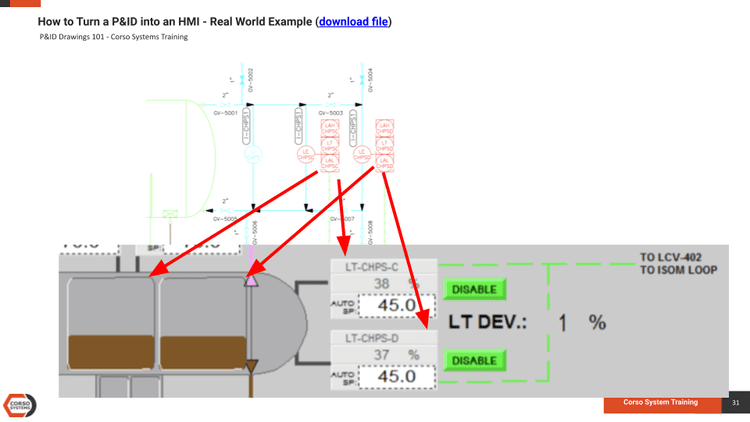Click the first brown-filled tank compartment
This screenshot has width=750, height=422.
point(111,323)
